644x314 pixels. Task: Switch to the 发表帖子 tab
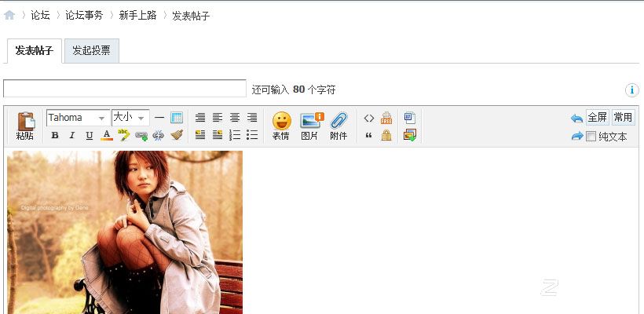[34, 51]
